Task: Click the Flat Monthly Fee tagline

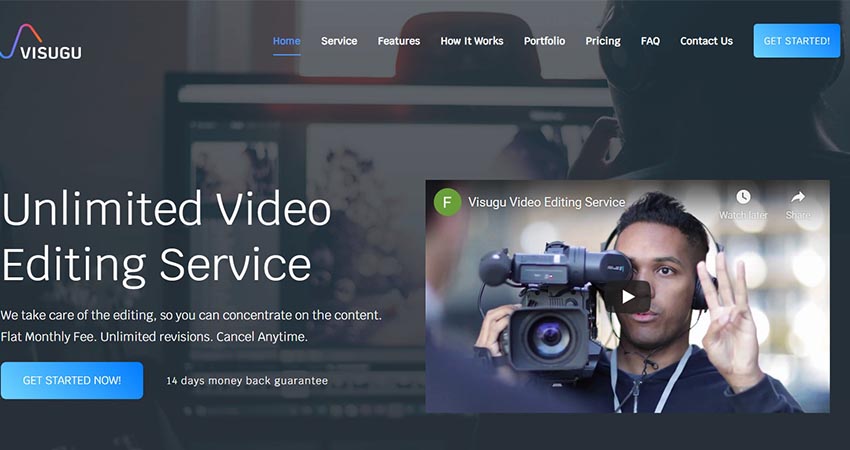Action: tap(154, 337)
